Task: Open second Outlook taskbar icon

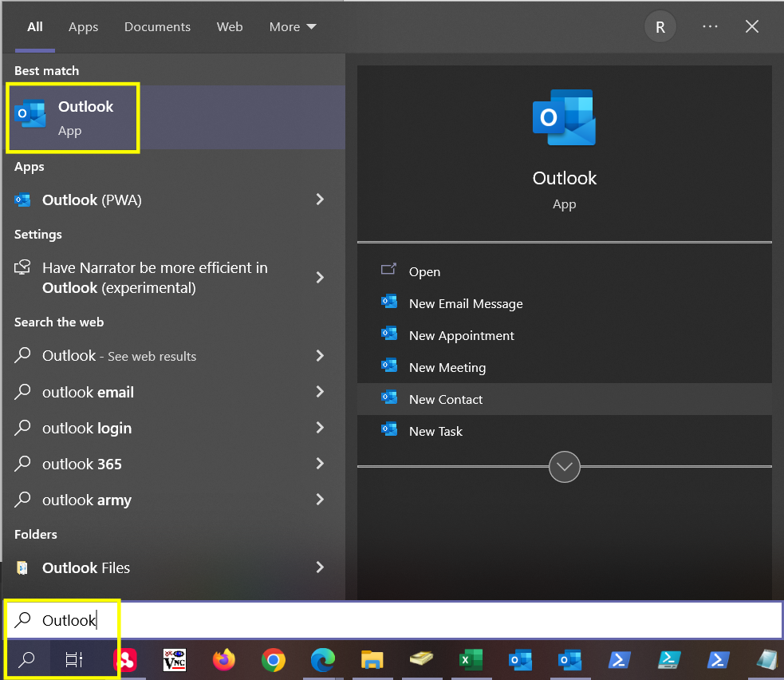Action: coord(569,660)
